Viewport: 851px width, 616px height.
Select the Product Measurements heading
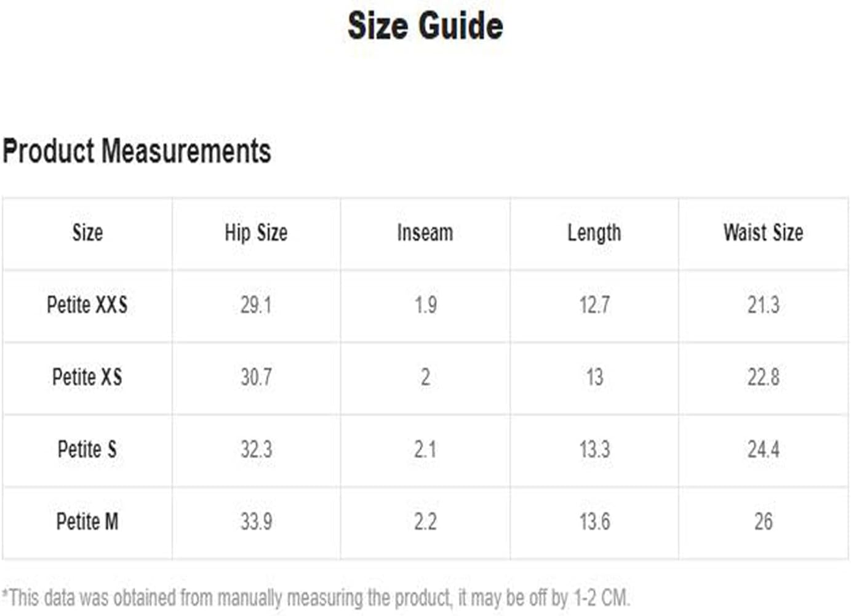[x=137, y=151]
